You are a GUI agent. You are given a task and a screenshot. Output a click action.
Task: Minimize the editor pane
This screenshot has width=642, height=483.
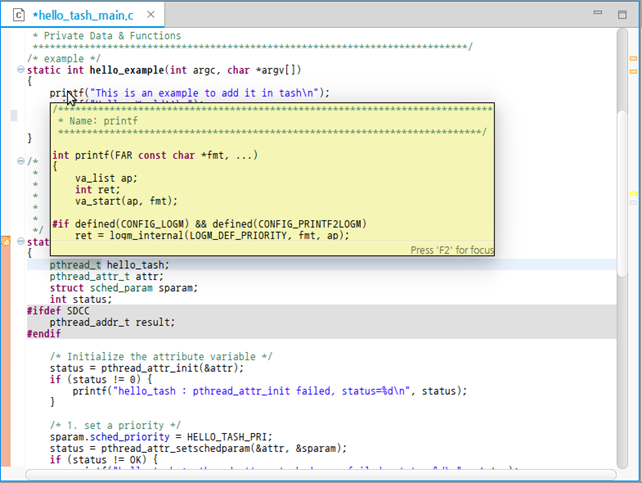point(597,14)
